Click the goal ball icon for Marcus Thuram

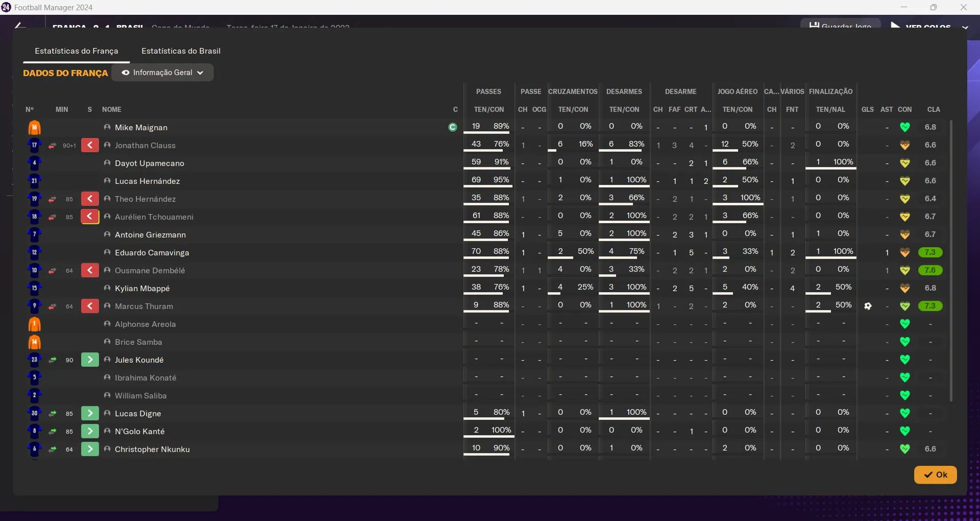(x=868, y=306)
